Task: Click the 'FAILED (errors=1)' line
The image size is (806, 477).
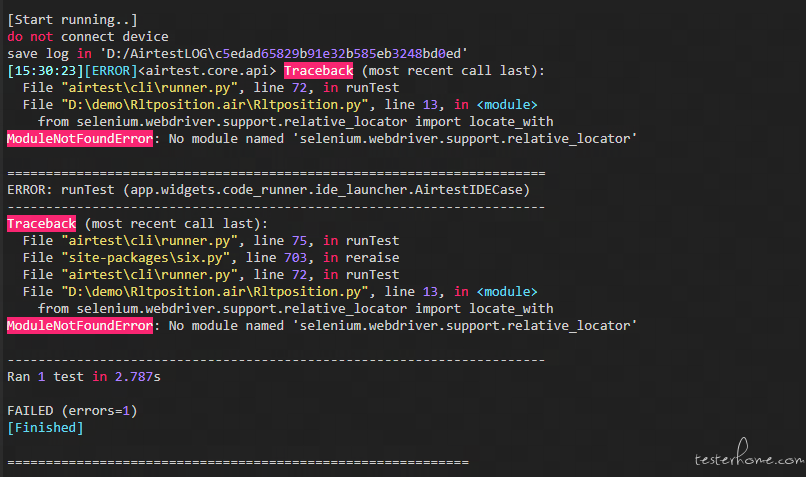Action: 72,411
